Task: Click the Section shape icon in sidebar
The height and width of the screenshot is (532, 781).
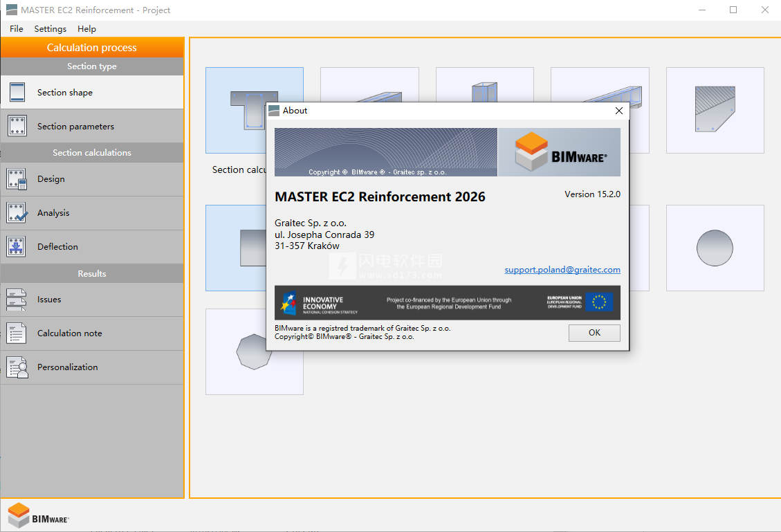Action: pos(17,92)
